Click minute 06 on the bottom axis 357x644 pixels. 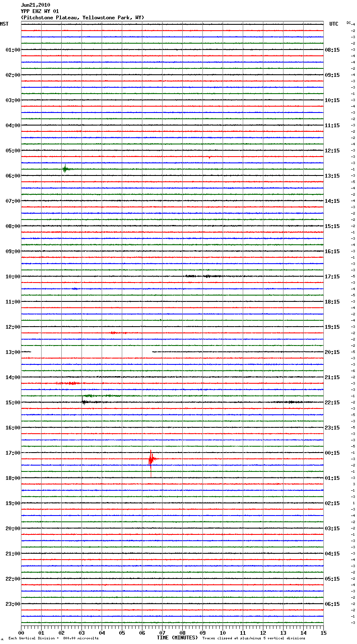pos(142,633)
